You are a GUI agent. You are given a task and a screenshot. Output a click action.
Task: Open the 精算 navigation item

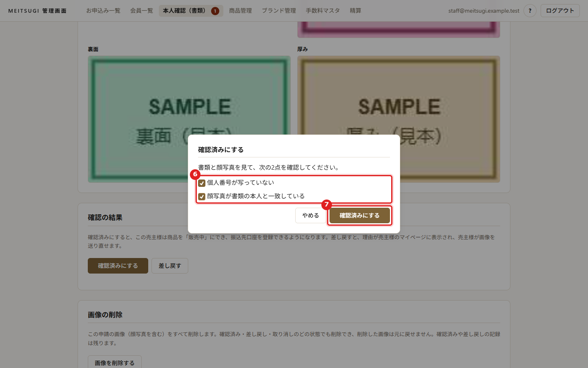tap(356, 11)
